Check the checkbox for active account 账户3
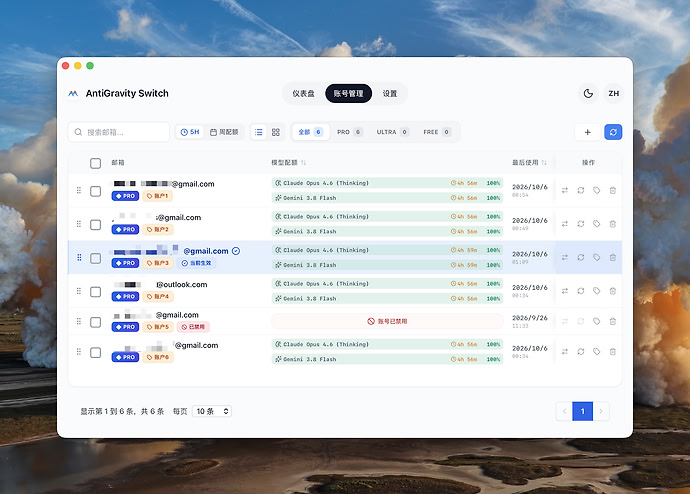 coord(95,258)
